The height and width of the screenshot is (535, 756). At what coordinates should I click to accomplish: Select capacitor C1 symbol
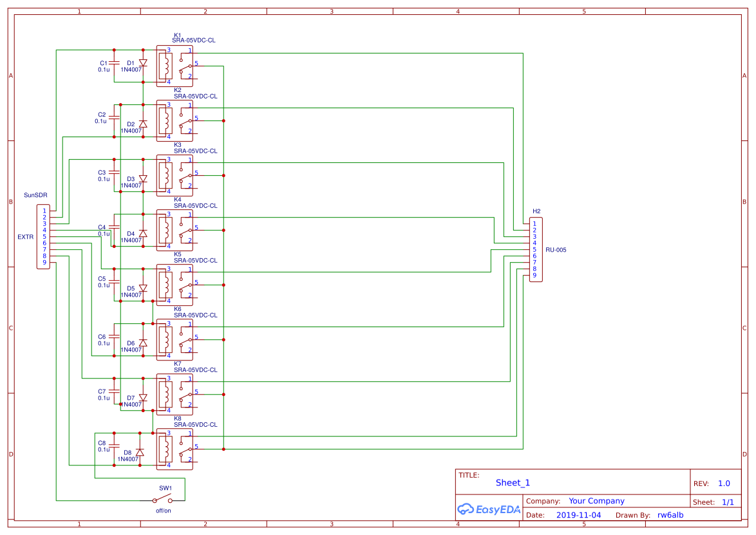(114, 63)
